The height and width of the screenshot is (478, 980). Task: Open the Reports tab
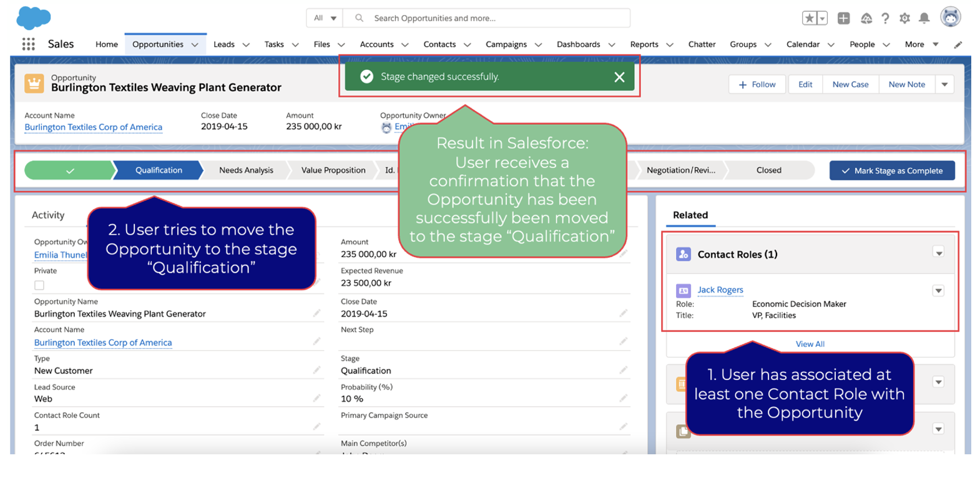644,44
